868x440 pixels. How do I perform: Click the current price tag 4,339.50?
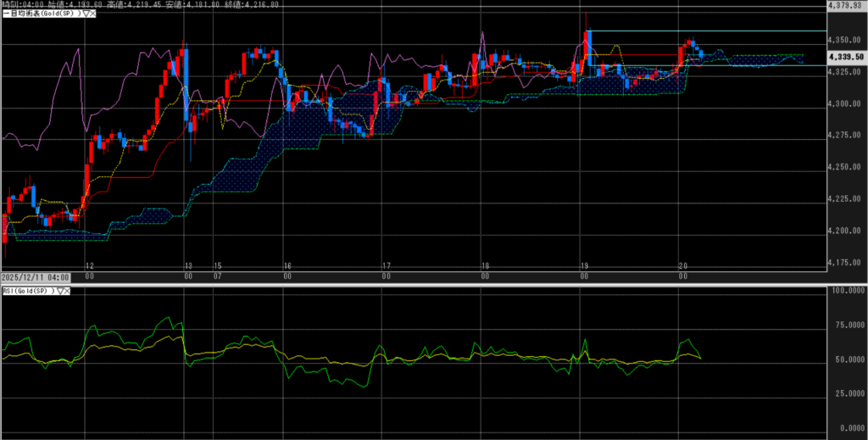(x=845, y=56)
